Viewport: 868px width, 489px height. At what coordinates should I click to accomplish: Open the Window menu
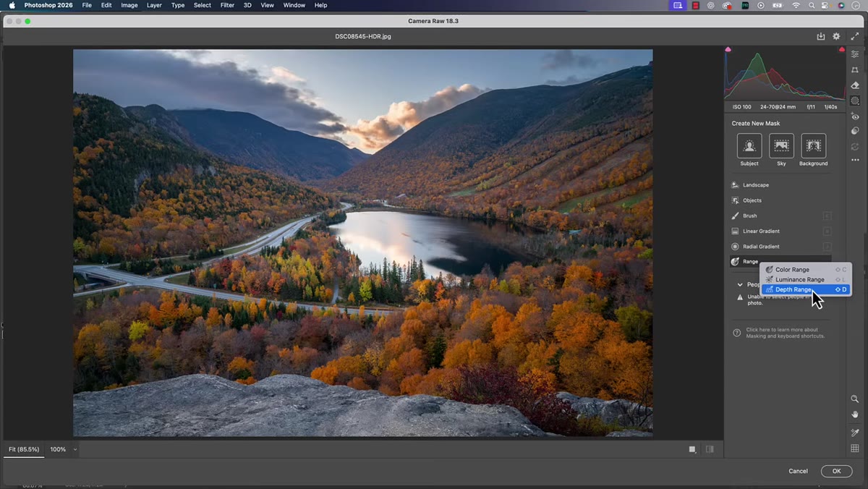(x=294, y=5)
